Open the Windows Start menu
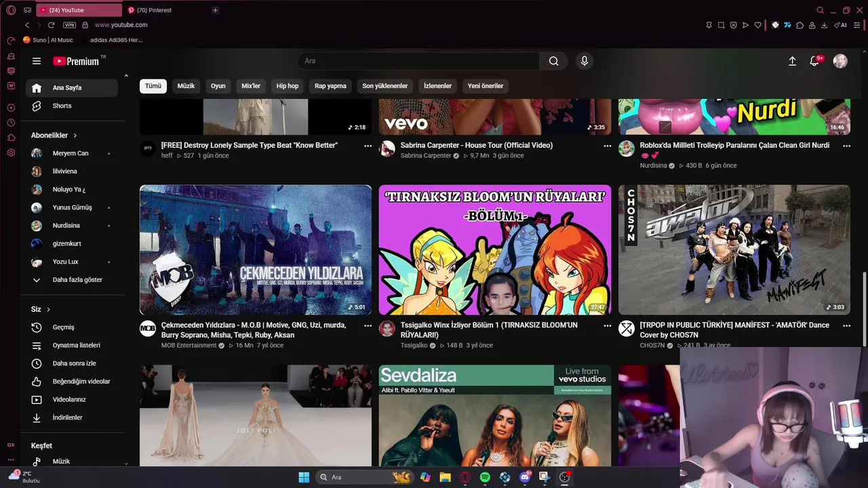868x488 pixels. click(304, 477)
